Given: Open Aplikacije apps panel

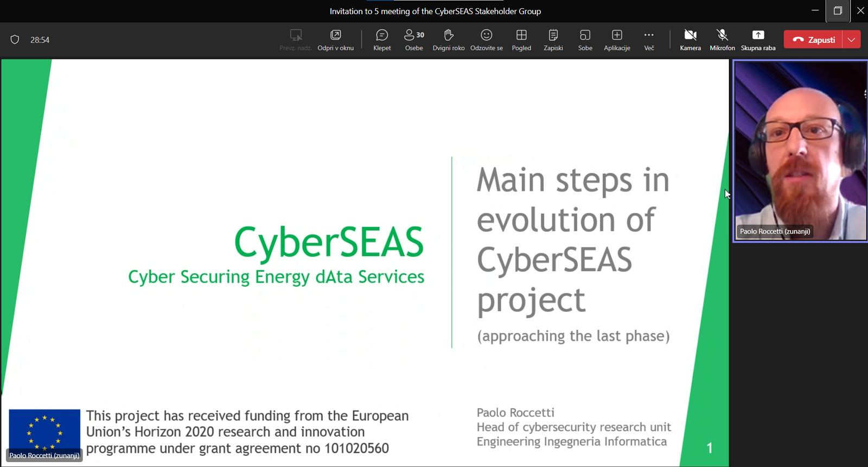Looking at the screenshot, I should click(x=617, y=40).
